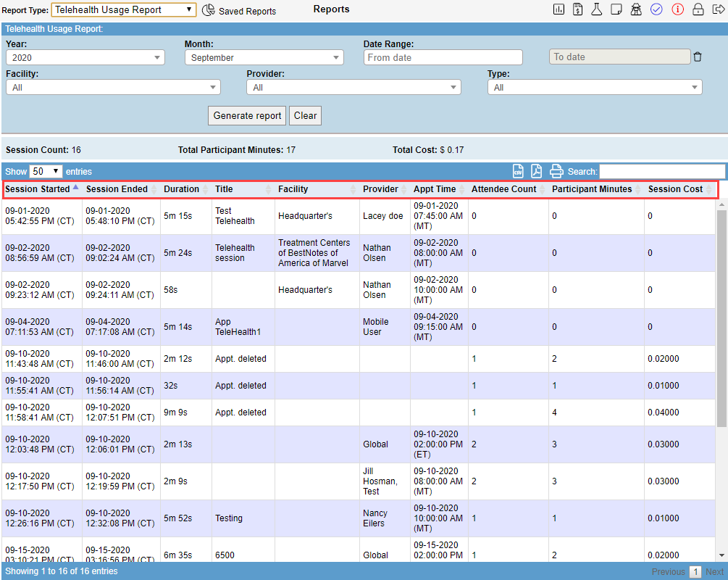Select the 'Test Telehealth' title cell

(x=243, y=216)
